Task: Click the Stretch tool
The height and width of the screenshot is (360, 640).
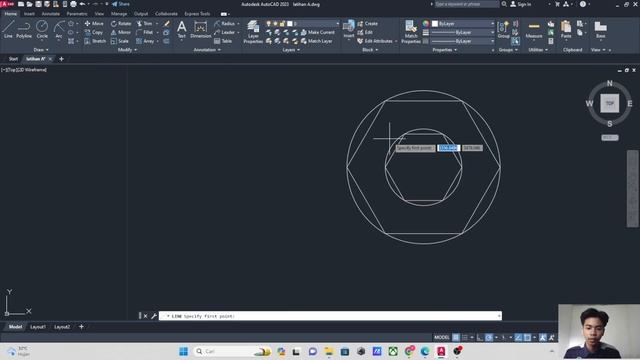Action: [x=96, y=41]
